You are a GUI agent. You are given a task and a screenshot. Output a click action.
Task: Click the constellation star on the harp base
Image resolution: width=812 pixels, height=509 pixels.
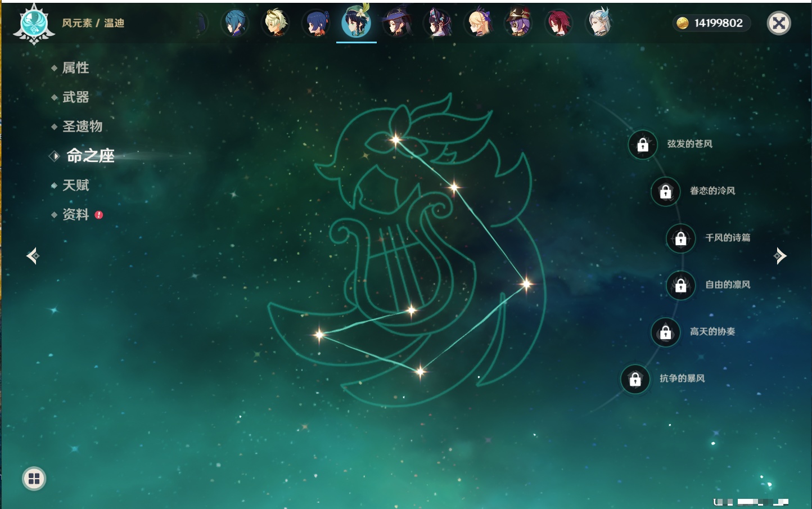(412, 310)
